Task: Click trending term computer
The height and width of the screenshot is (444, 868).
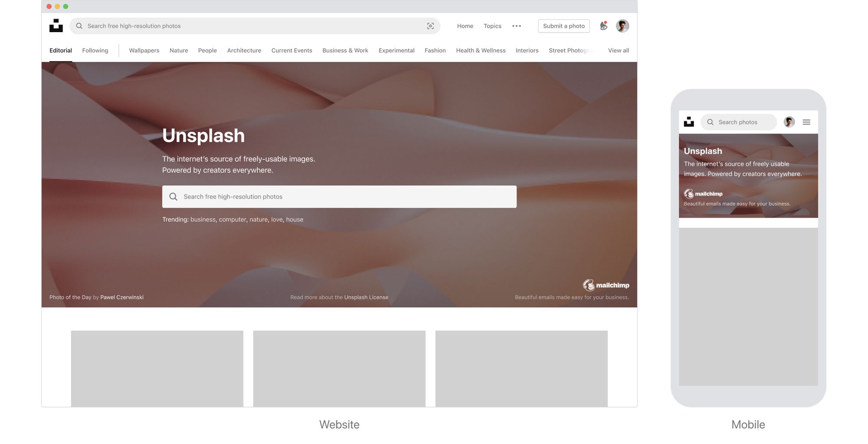Action: click(x=233, y=219)
